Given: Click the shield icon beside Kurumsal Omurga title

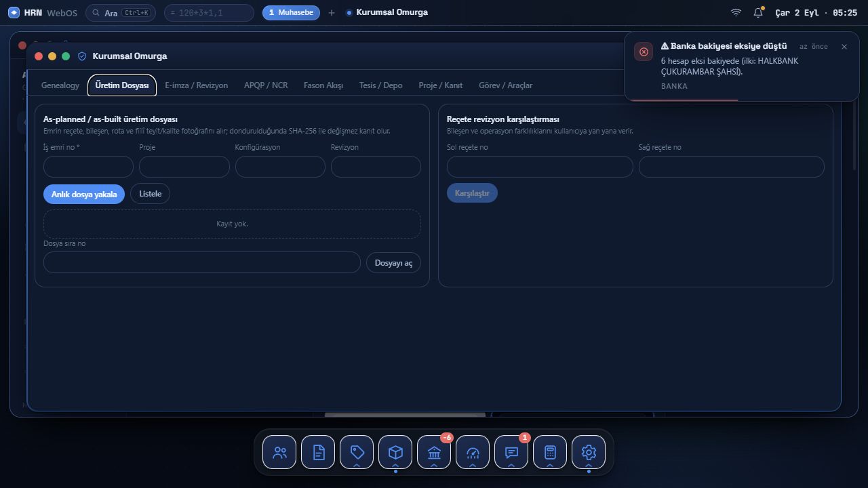Looking at the screenshot, I should click(x=82, y=56).
